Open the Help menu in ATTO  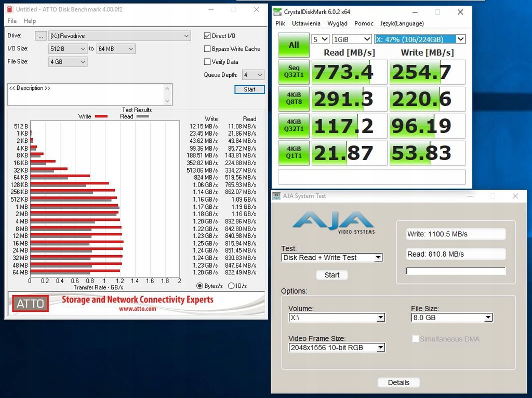pyautogui.click(x=30, y=21)
